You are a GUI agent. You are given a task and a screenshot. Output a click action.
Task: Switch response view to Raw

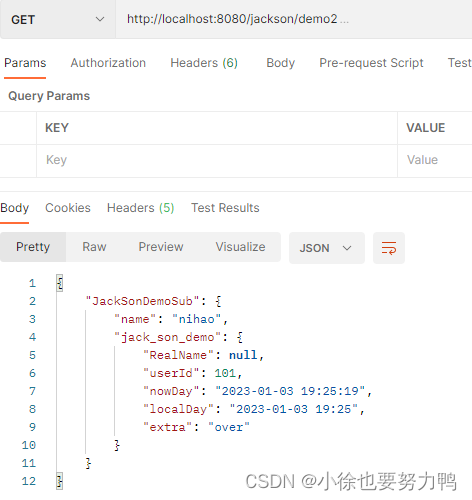[94, 247]
